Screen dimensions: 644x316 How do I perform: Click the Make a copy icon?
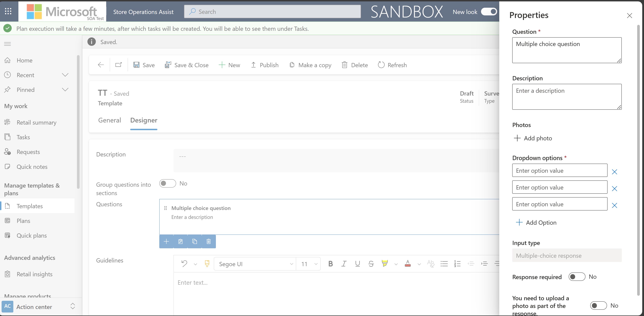click(x=292, y=65)
